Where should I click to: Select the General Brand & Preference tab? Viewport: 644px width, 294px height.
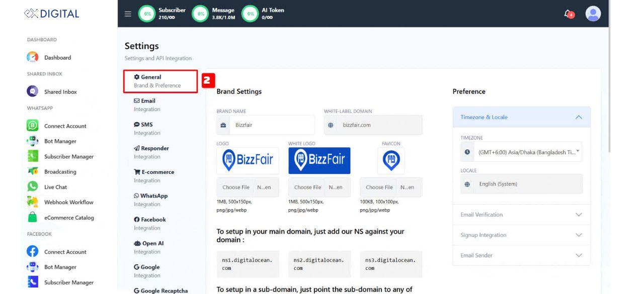(160, 81)
